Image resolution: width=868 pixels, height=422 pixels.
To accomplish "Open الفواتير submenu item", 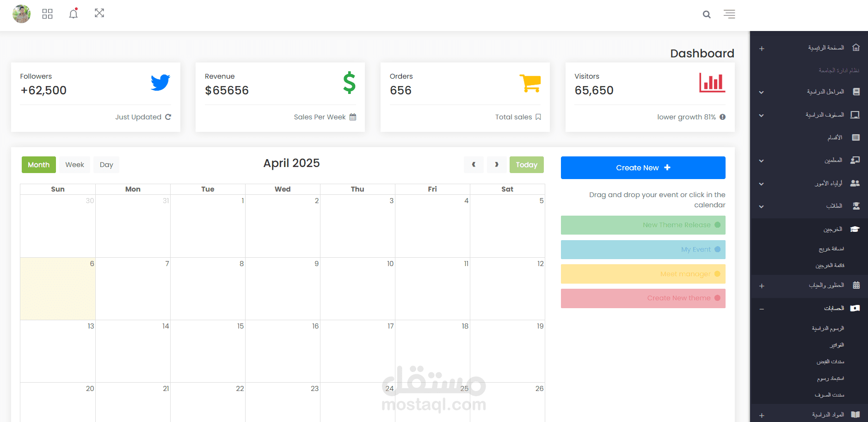I will [837, 345].
